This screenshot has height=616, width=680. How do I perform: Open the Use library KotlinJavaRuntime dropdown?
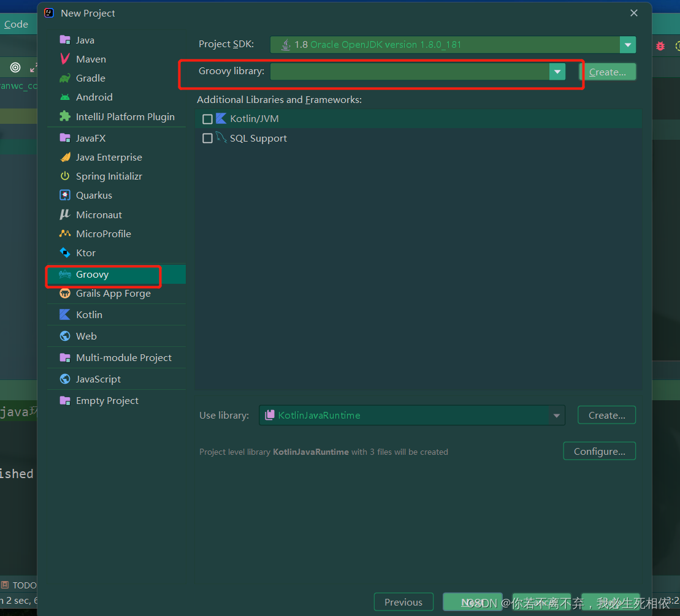click(557, 416)
